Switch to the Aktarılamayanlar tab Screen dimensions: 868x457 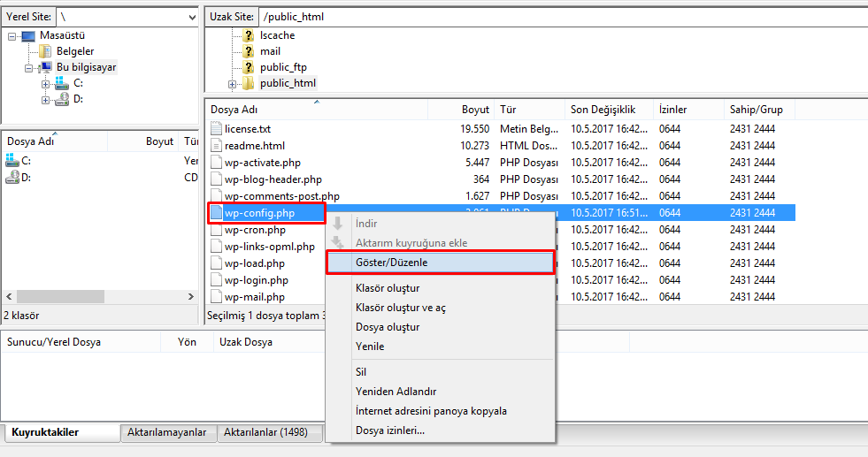click(169, 432)
